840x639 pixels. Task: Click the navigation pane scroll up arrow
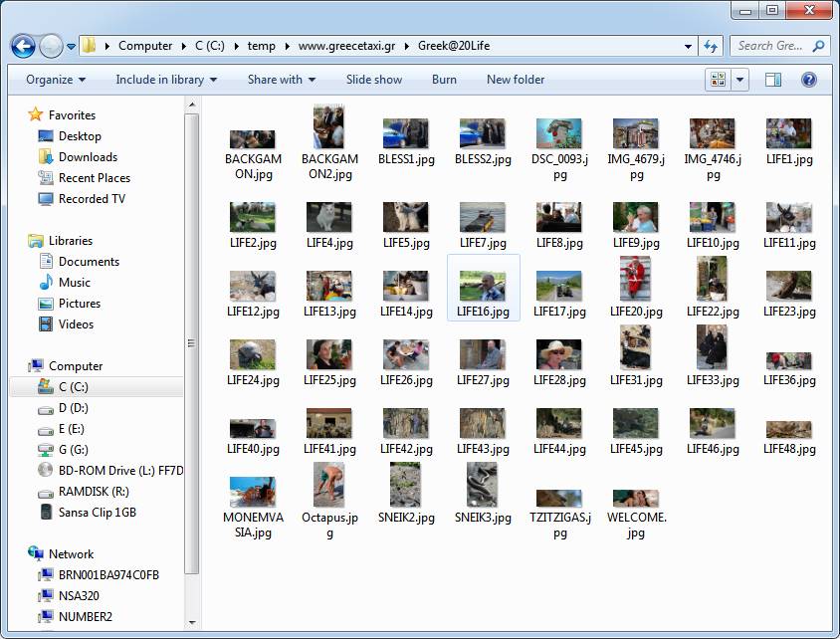click(x=192, y=105)
